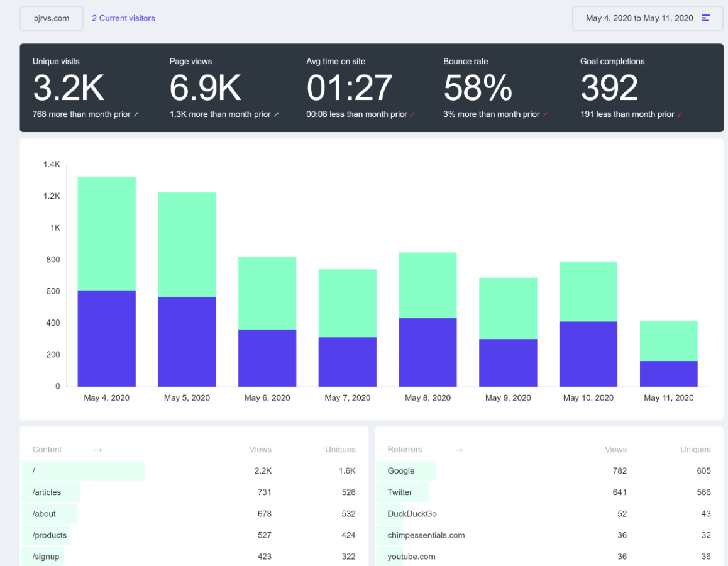The image size is (728, 566).
Task: Click the 191 less than month prior text
Action: (x=627, y=114)
